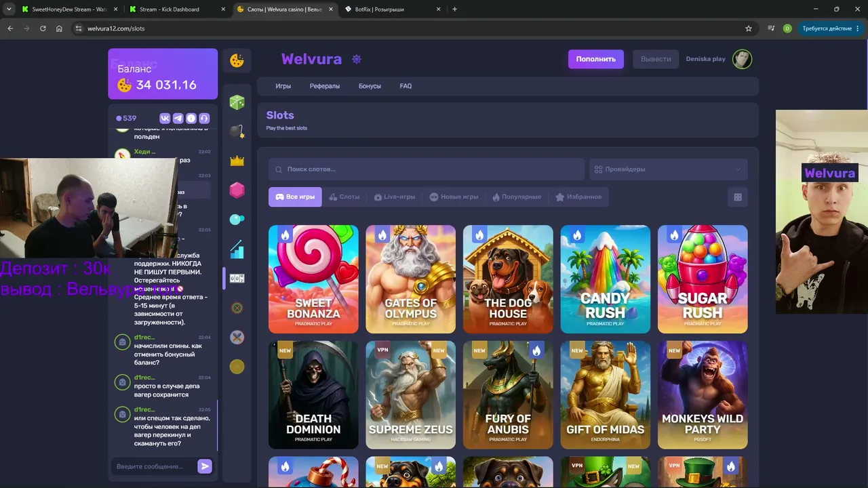Click the Welvura logo text
Image resolution: width=868 pixels, height=488 pixels.
311,59
